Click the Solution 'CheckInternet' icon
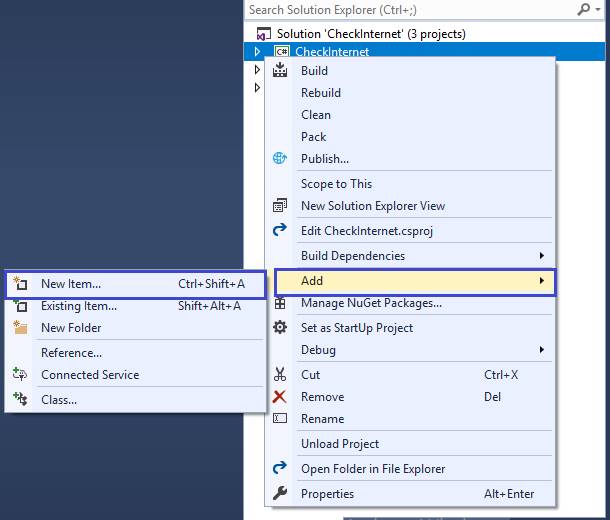Screen dimensions: 610x520 [263, 34]
